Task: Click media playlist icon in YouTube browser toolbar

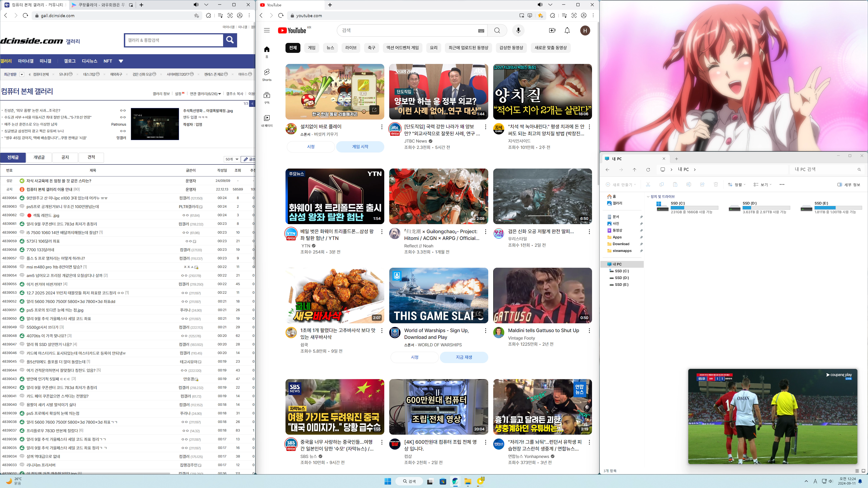Action: point(564,16)
